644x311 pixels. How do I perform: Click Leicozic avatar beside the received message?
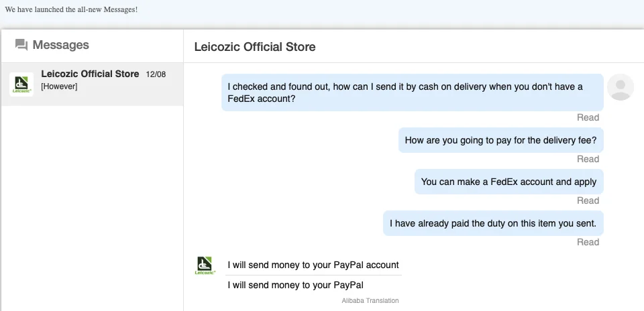click(204, 266)
